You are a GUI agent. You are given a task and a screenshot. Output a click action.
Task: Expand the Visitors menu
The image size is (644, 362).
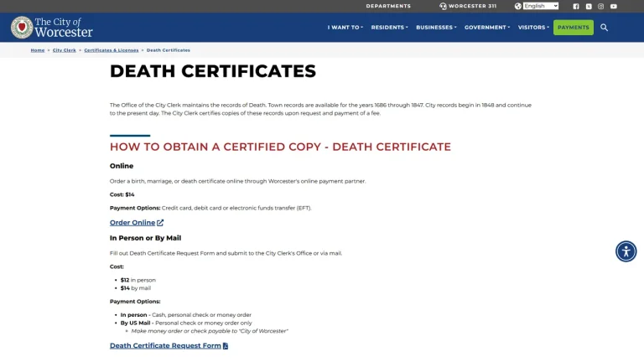click(533, 28)
